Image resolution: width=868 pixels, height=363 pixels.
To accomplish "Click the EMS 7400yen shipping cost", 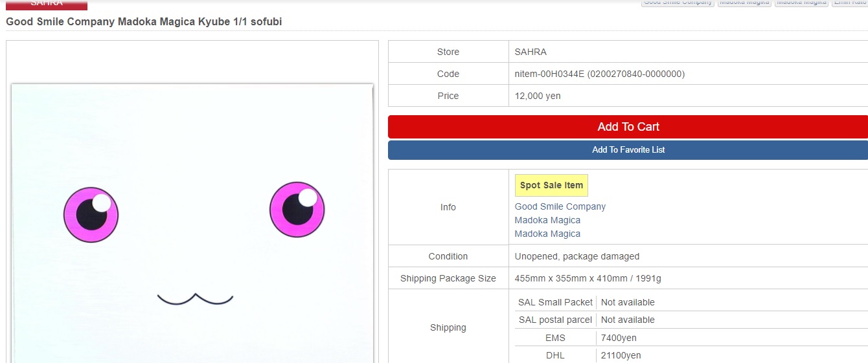I will [x=619, y=338].
